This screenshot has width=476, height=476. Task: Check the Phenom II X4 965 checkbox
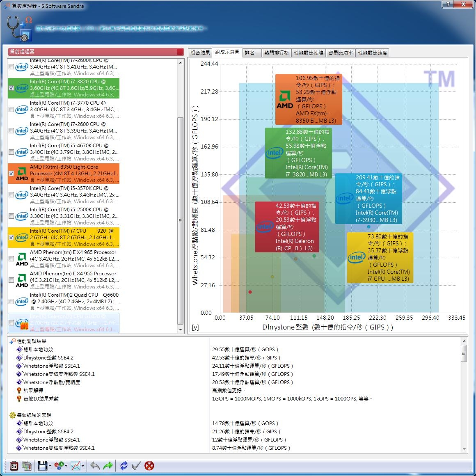coord(11,259)
